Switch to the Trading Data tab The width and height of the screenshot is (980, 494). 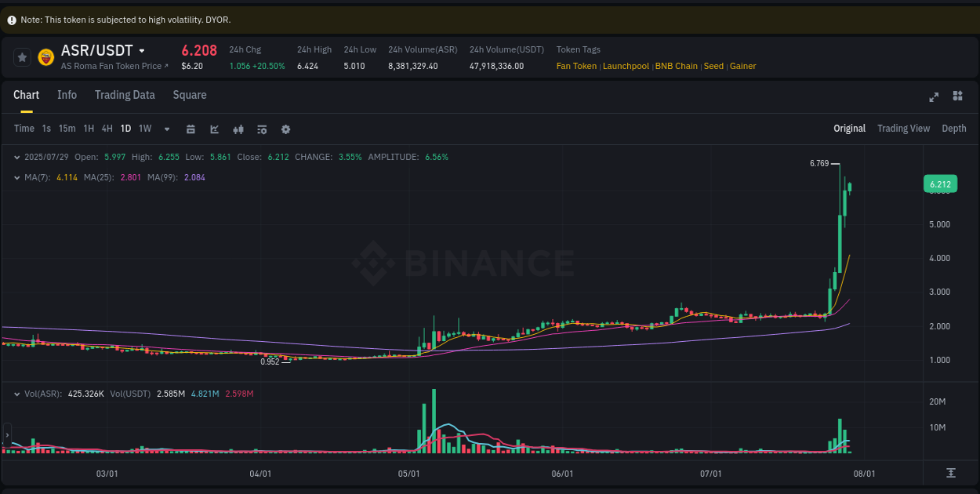[x=125, y=95]
